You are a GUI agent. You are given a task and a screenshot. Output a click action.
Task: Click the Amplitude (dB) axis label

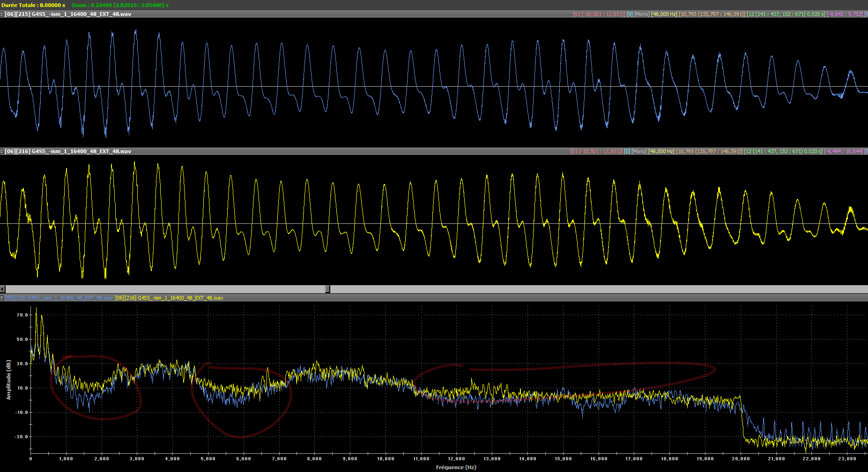coord(8,379)
